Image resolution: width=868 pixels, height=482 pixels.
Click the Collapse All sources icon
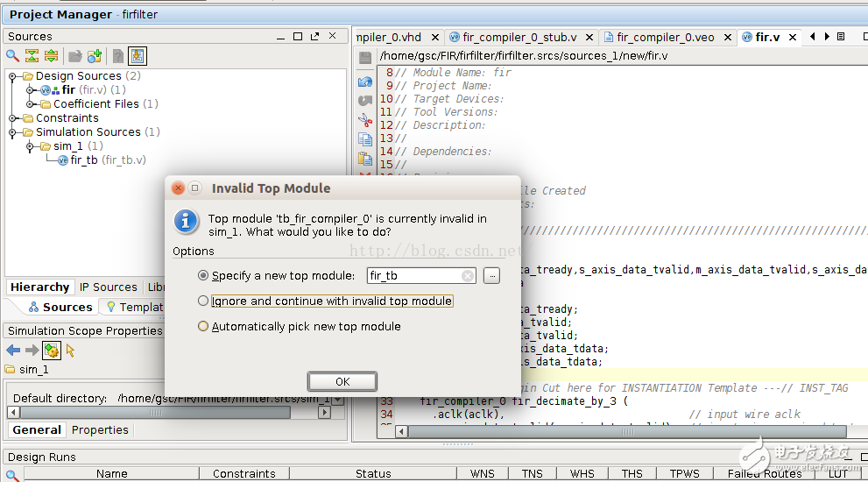point(32,56)
